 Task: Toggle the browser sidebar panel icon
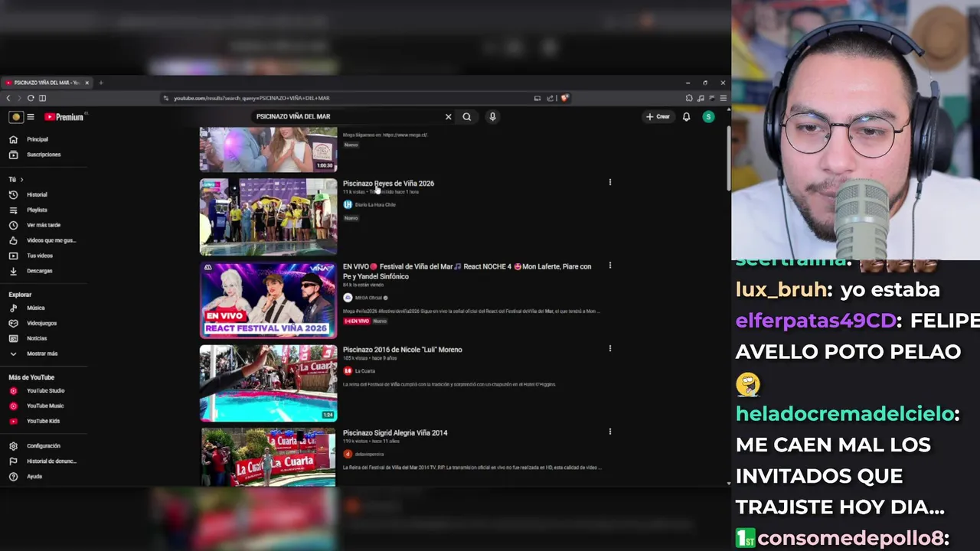tap(42, 98)
